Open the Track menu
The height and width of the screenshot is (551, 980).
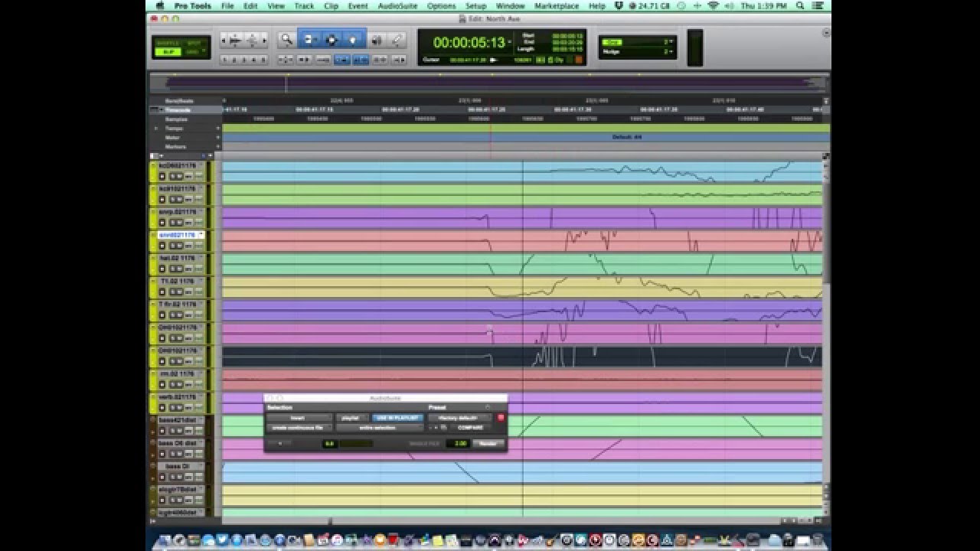(304, 5)
